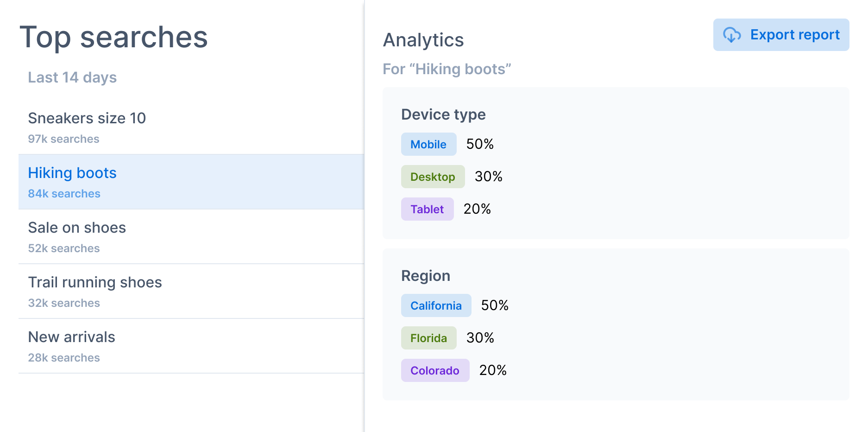Screen dimensions: 868x432
Task: Choose Trail running shoes from the list
Action: (191, 292)
